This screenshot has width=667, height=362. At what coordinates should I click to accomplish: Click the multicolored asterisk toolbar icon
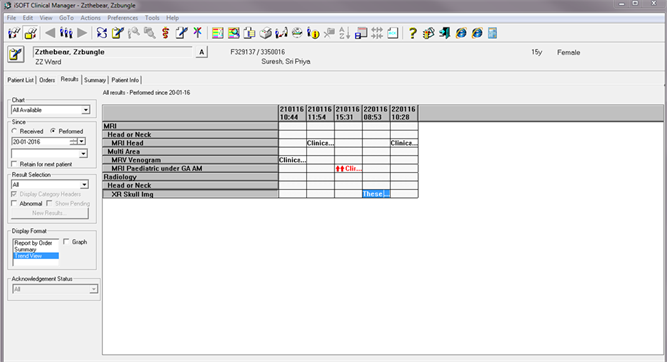197,33
